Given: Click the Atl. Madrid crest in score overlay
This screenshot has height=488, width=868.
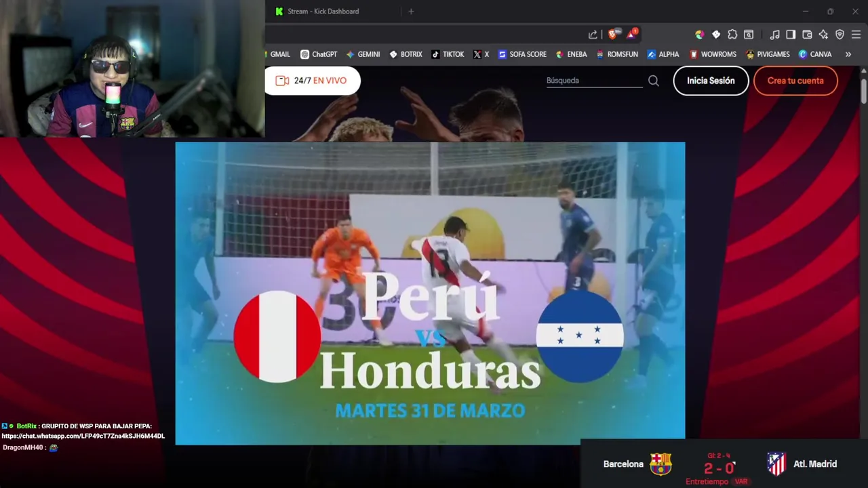Looking at the screenshot, I should 776,464.
